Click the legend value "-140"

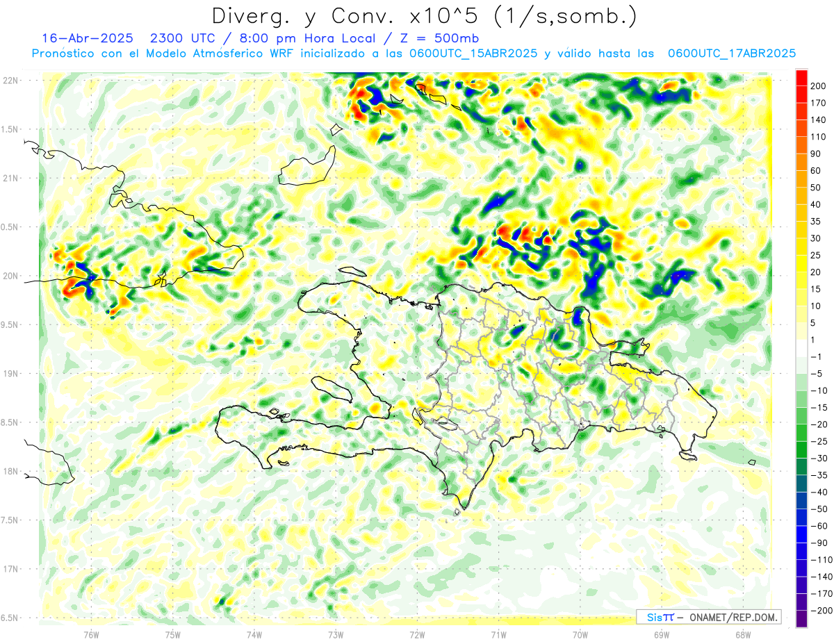click(821, 577)
